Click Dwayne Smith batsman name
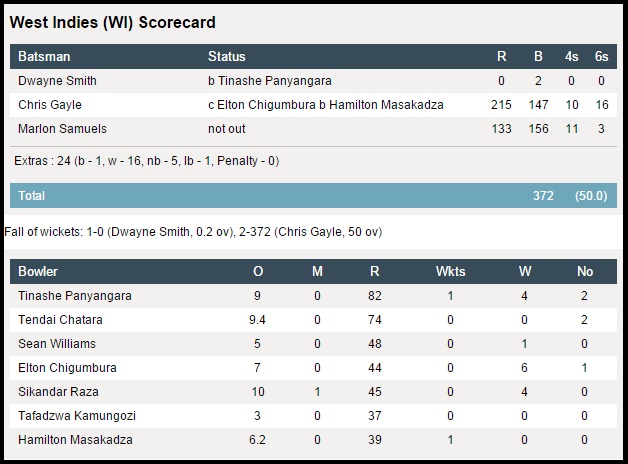This screenshot has width=628, height=464. click(x=57, y=81)
